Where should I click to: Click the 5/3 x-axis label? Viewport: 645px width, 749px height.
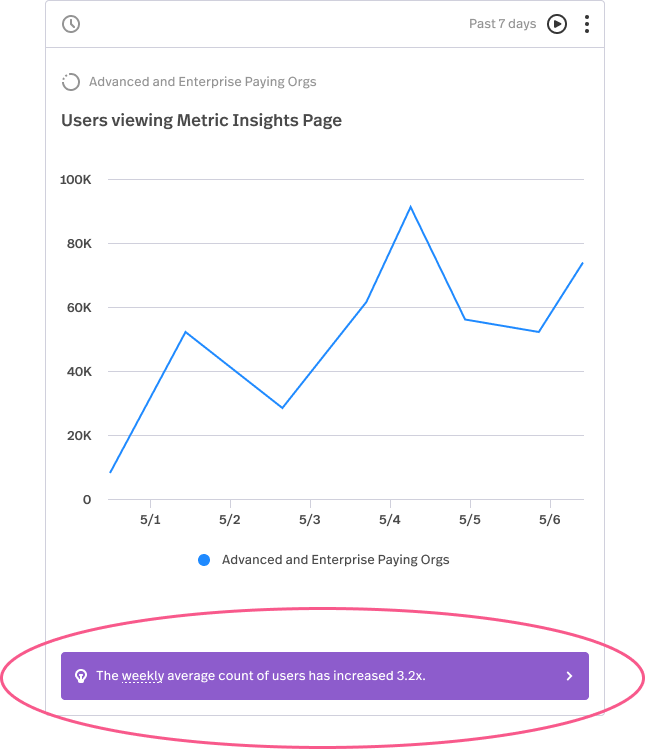pos(310,520)
